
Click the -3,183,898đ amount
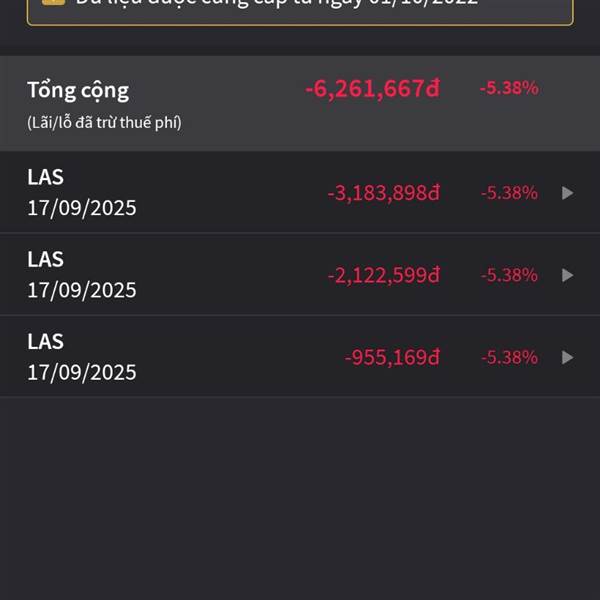pos(383,193)
